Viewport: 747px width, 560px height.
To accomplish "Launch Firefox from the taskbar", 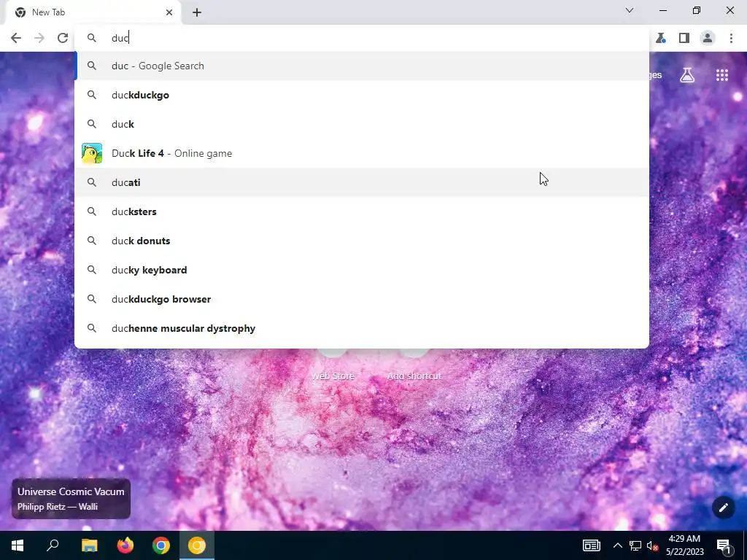I will point(125,545).
